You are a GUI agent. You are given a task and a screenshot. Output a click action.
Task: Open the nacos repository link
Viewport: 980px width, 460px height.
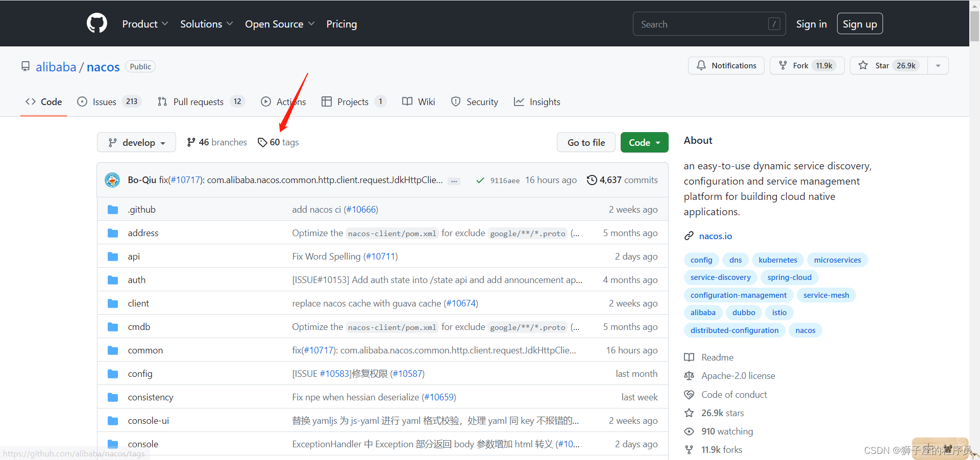coord(103,67)
